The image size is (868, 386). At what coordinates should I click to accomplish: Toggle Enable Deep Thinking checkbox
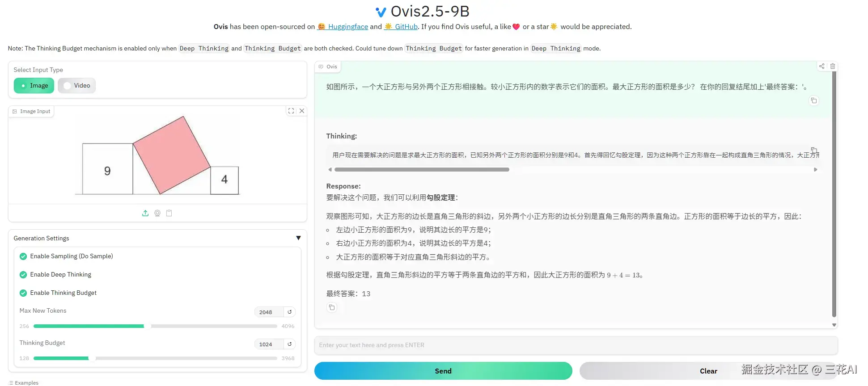pos(23,275)
